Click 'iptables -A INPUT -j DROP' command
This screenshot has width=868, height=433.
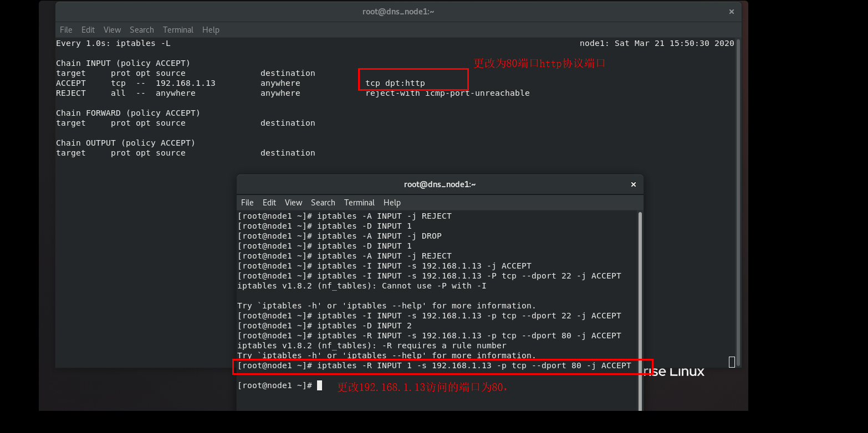(x=379, y=236)
